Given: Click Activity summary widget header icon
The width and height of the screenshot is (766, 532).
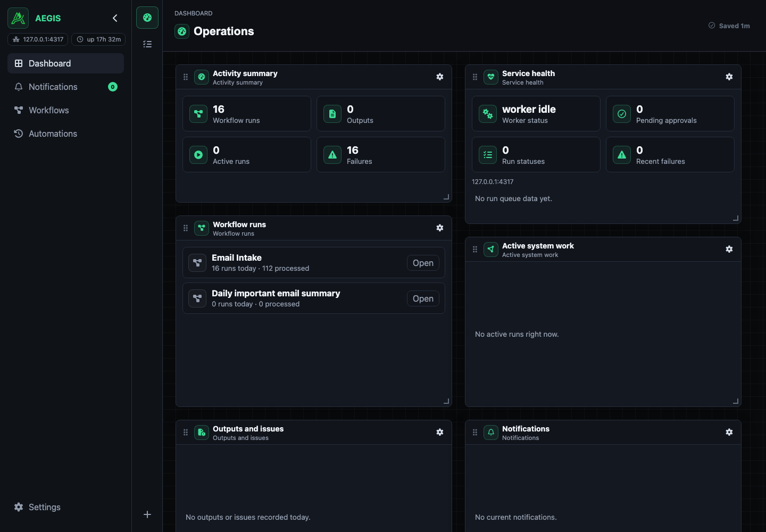Looking at the screenshot, I should pos(202,77).
